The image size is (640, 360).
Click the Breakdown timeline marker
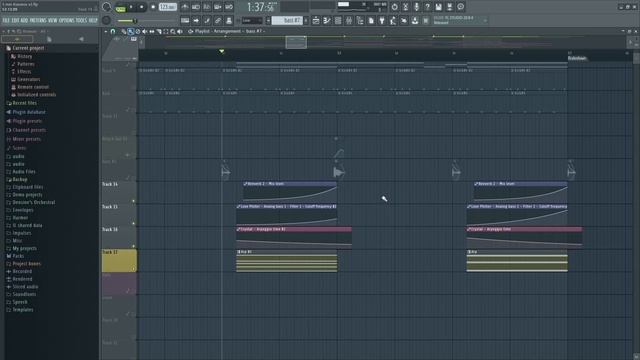tap(577, 58)
